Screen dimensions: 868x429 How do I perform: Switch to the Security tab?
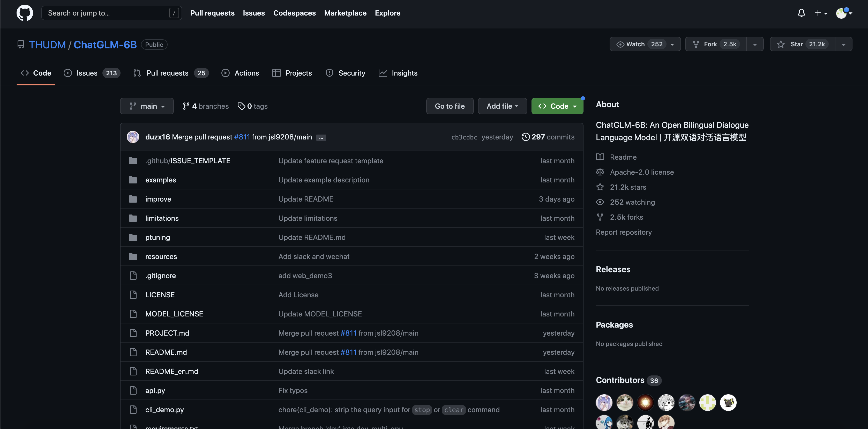pos(345,73)
